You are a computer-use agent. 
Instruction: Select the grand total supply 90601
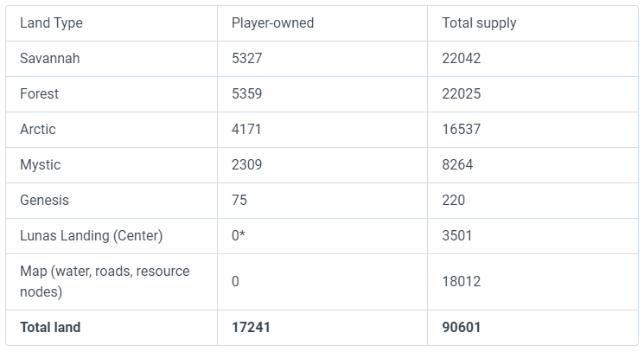tap(462, 327)
